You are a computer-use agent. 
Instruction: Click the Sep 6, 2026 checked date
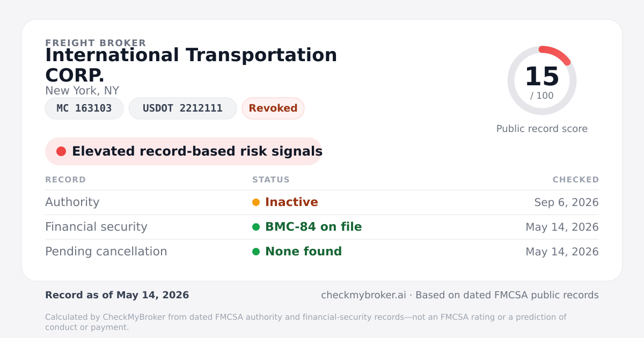tap(566, 202)
